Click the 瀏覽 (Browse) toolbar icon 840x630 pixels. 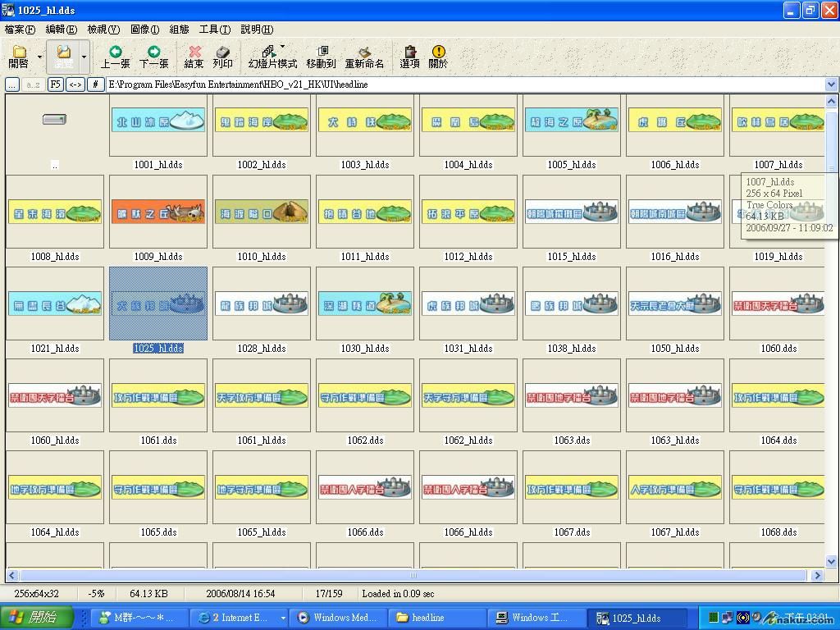pyautogui.click(x=63, y=52)
